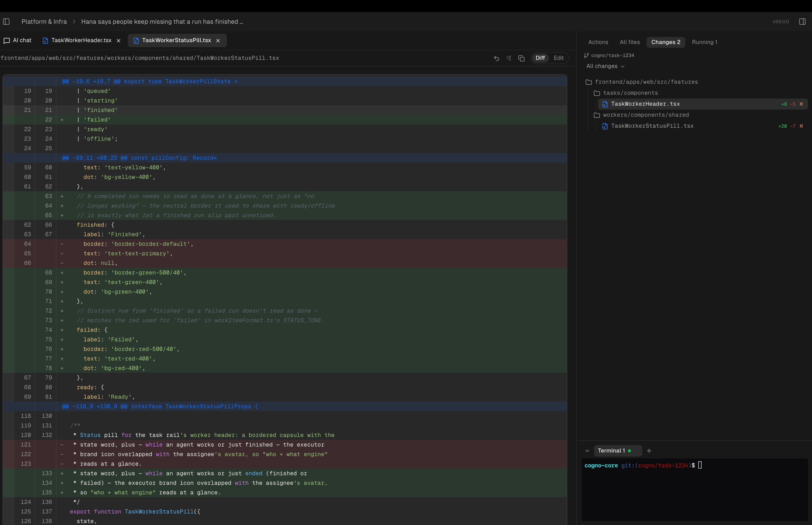Copy the file path with the copy icon
The width and height of the screenshot is (812, 525).
(x=521, y=58)
